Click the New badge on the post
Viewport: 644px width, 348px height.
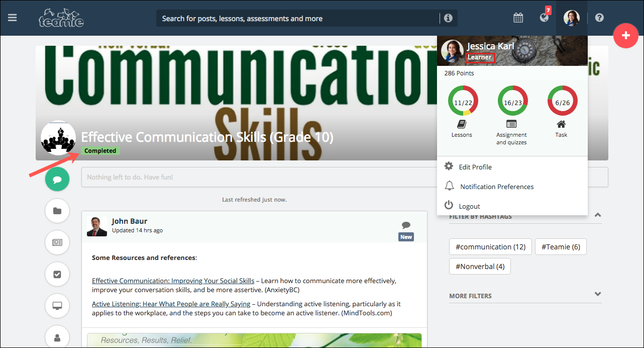pyautogui.click(x=406, y=237)
